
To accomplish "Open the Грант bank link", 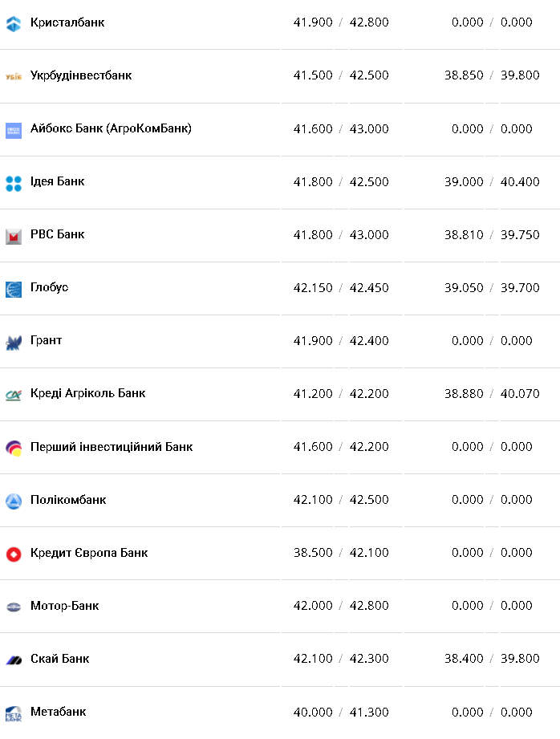I will [46, 340].
